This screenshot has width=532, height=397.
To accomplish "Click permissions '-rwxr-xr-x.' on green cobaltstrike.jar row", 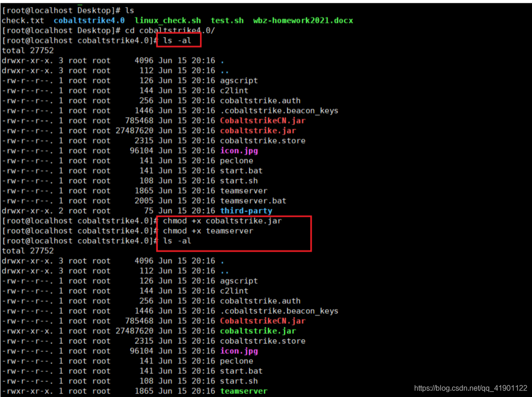I will 27,331.
